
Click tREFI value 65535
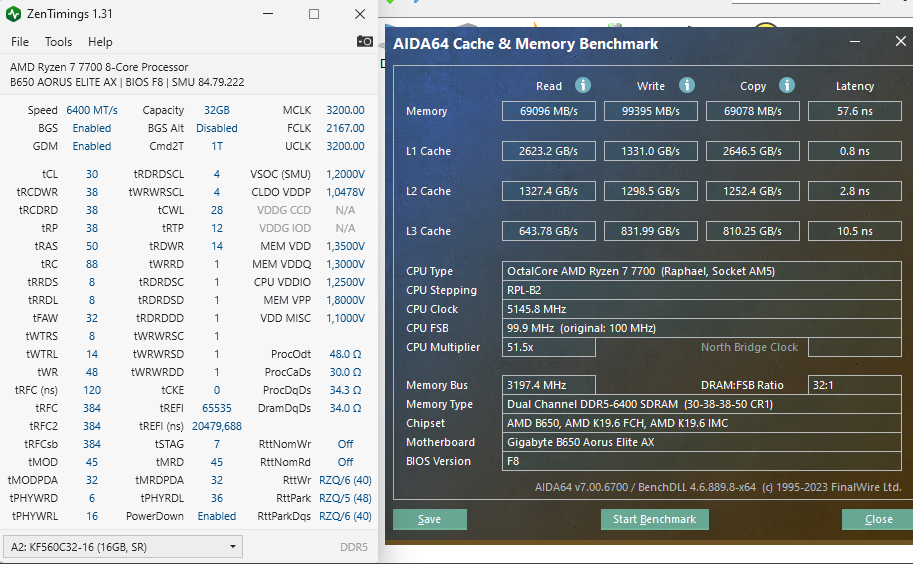pyautogui.click(x=217, y=408)
